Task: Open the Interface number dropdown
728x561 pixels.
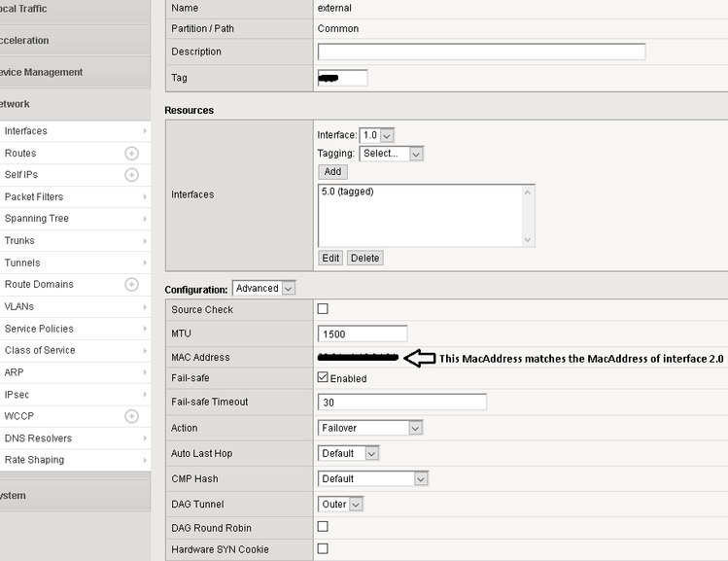Action: [376, 135]
